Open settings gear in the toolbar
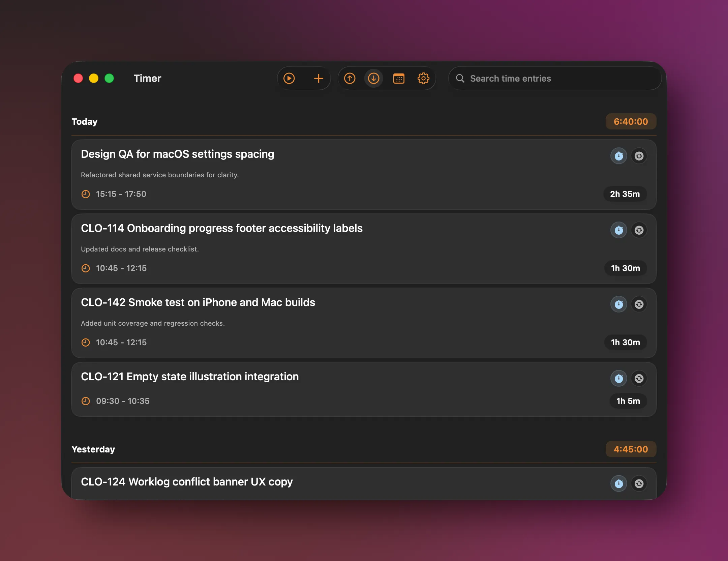This screenshot has width=728, height=561. pyautogui.click(x=423, y=79)
